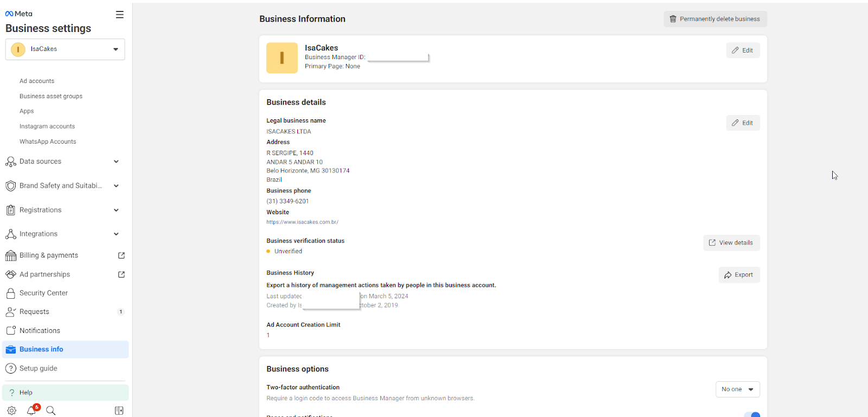Click the Billing & payments bank icon
The height and width of the screenshot is (417, 868).
tap(10, 255)
